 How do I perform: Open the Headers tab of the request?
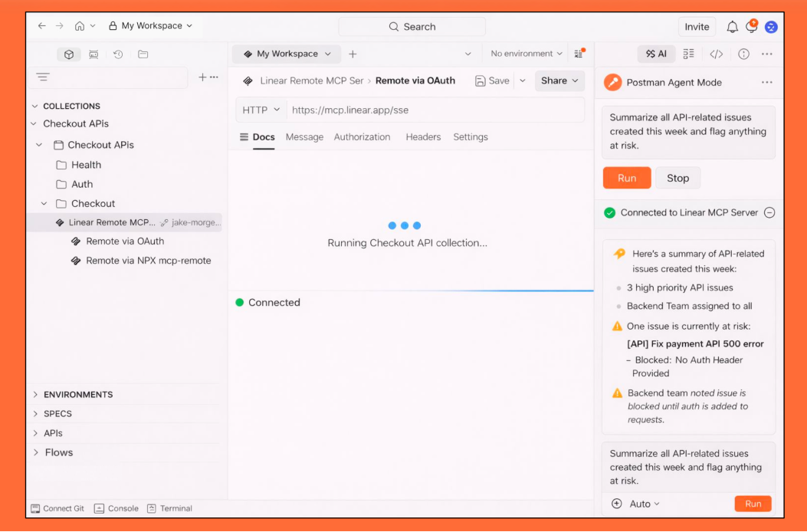tap(423, 137)
